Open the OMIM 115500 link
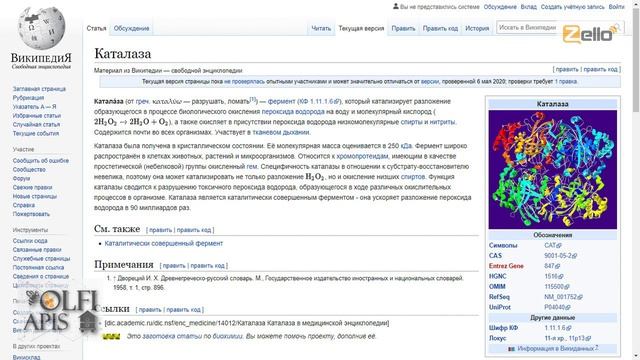 click(556, 287)
